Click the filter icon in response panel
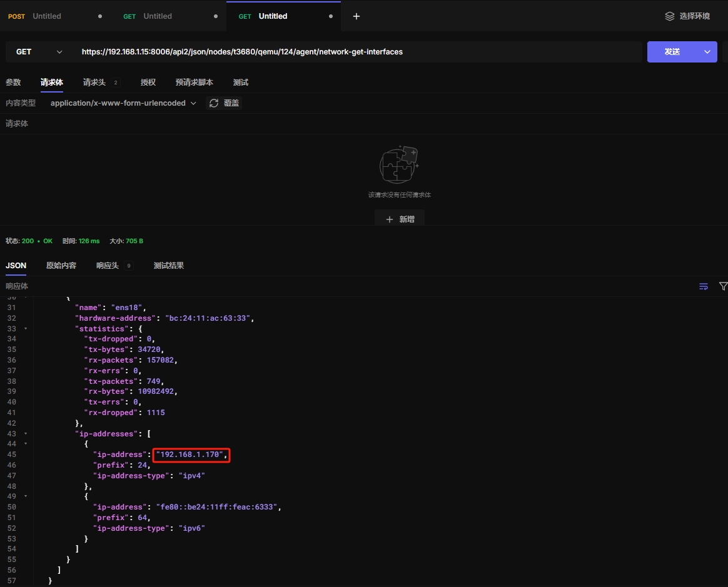Viewport: 728px width, 587px height. [x=723, y=286]
